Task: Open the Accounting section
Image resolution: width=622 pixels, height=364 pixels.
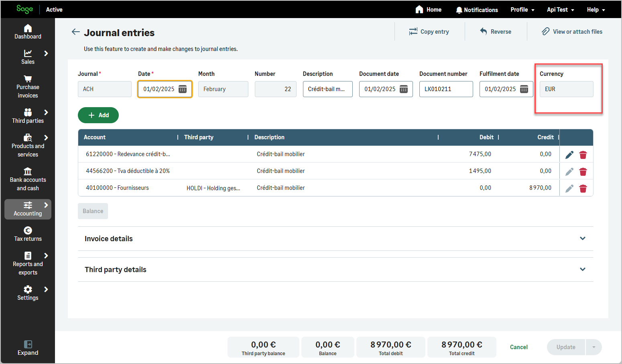Action: [x=28, y=209]
